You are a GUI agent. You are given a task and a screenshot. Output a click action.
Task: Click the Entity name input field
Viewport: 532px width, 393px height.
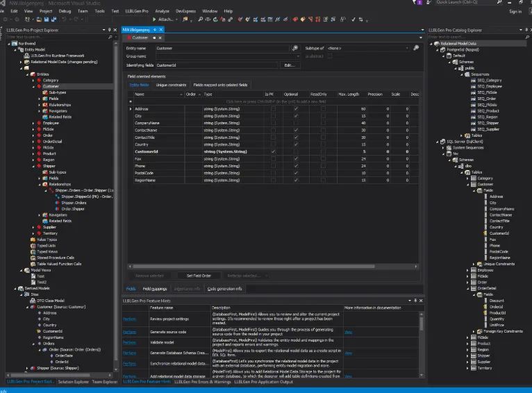pos(222,48)
